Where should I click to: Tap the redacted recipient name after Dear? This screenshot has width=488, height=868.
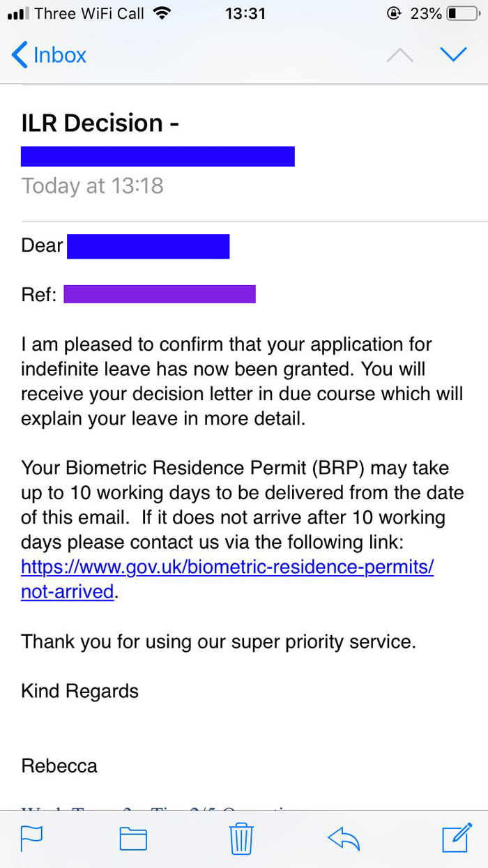pos(148,246)
